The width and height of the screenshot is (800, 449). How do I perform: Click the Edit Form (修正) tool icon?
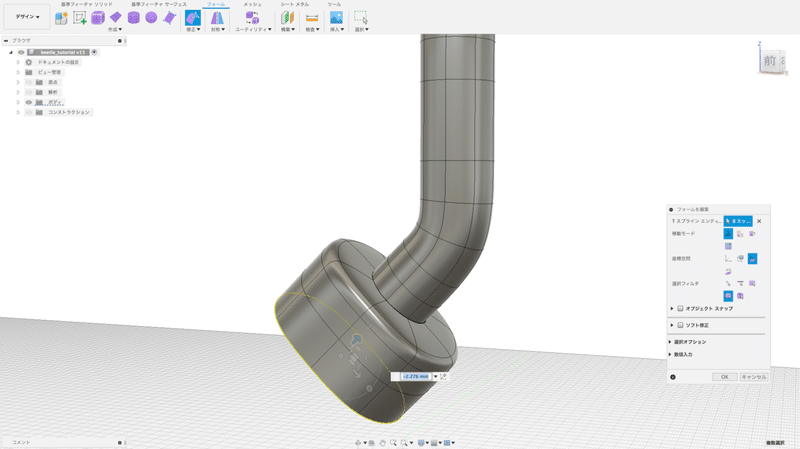pyautogui.click(x=192, y=18)
